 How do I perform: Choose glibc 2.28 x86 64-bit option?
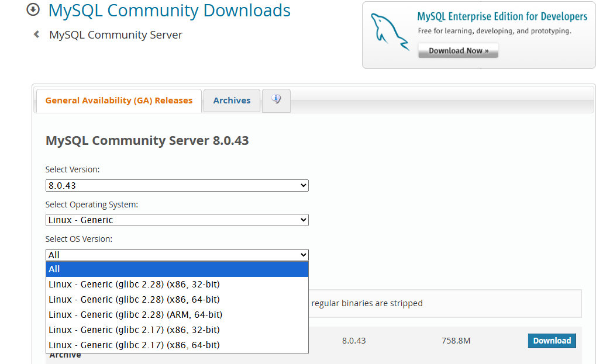pos(177,300)
